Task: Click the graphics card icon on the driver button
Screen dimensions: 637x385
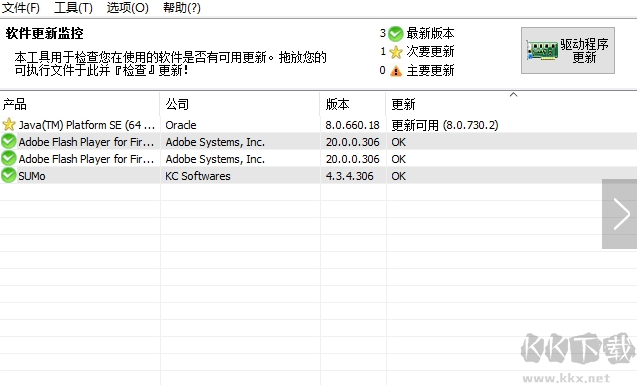Action: tap(542, 50)
